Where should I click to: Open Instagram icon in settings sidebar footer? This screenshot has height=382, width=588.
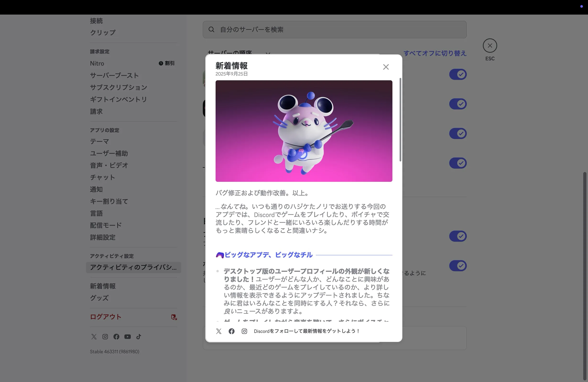click(105, 337)
